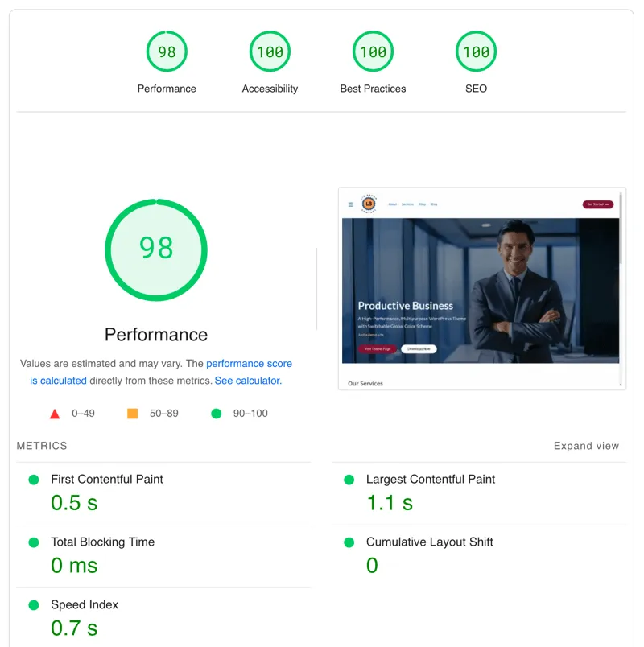This screenshot has height=647, width=644.
Task: Click the Productive Business page screenshot thumbnail
Action: (x=481, y=288)
